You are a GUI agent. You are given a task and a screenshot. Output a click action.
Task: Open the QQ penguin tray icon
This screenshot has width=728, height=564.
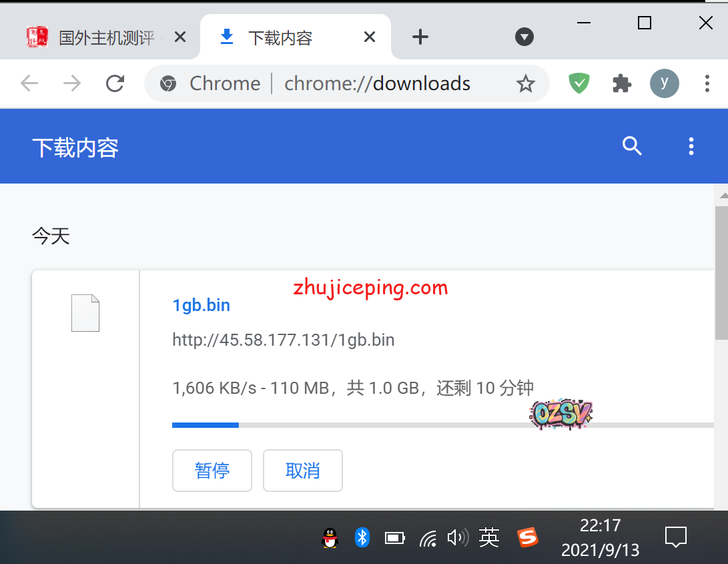[330, 538]
